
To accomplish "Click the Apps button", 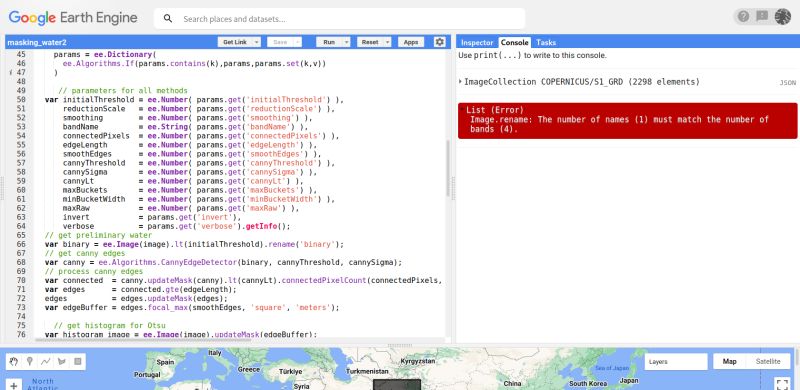I will click(411, 42).
